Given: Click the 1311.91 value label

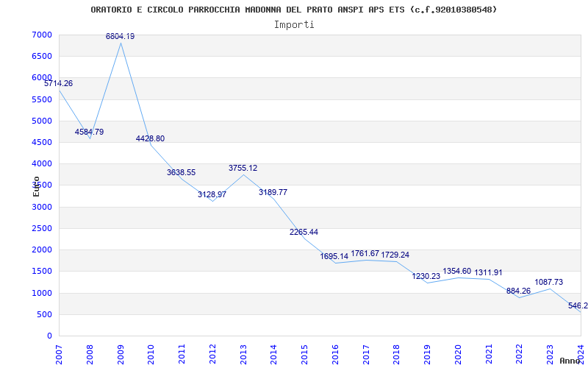Looking at the screenshot, I should click(x=488, y=272).
